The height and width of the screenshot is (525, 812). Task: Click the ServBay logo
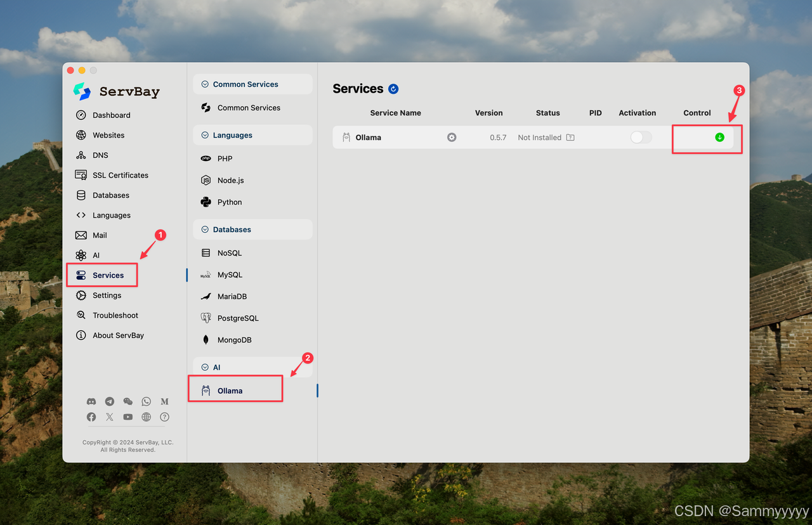pos(117,91)
